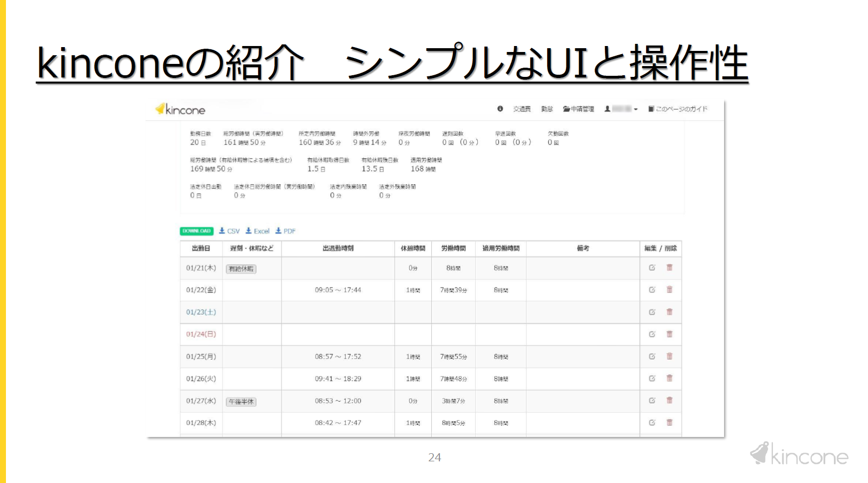
Task: Delete the 01/25(月) row
Action: point(669,356)
